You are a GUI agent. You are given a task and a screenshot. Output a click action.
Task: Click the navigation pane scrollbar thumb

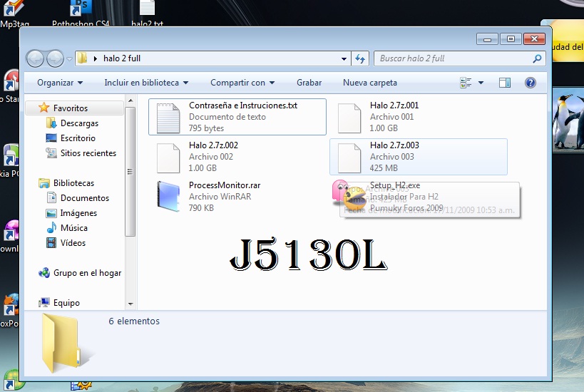(130, 172)
